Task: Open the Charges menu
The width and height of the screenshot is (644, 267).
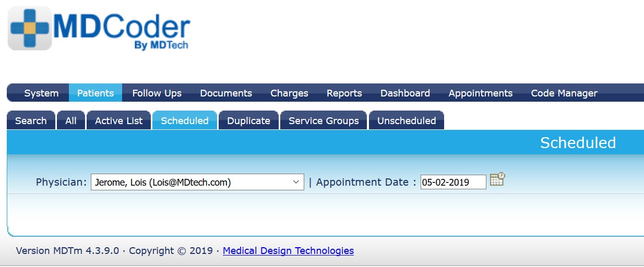Action: [289, 93]
